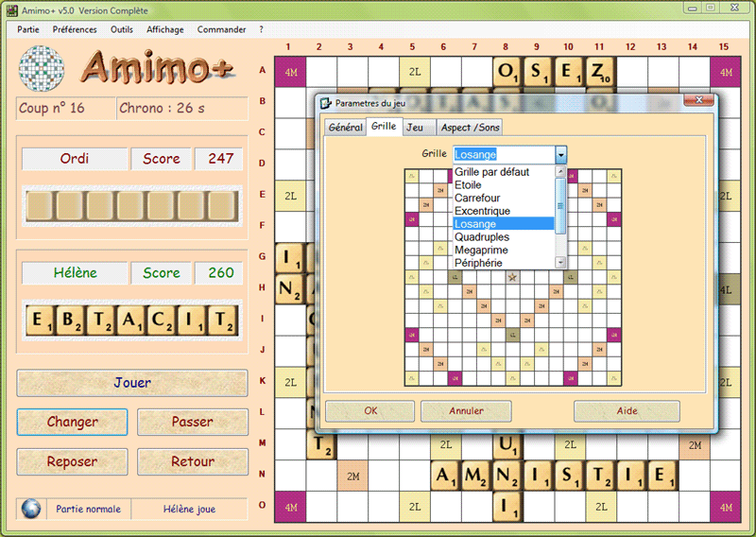Click the Changer button

73,423
